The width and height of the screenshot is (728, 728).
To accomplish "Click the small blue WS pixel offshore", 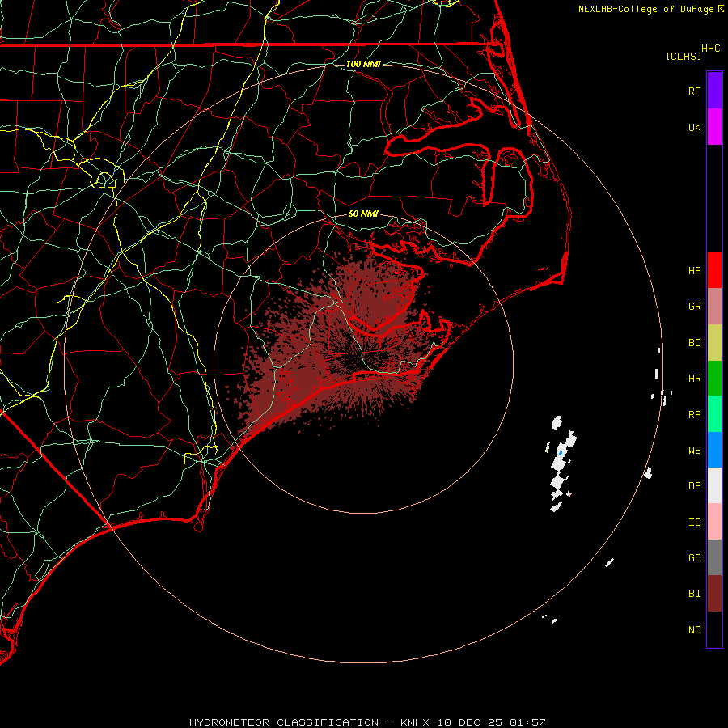I will click(x=561, y=453).
